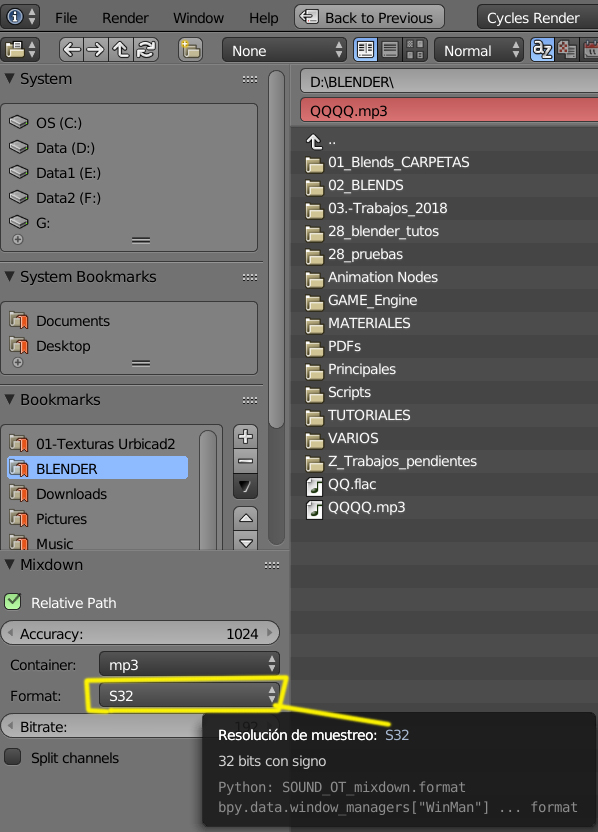Enable the Split channels checkbox
The width and height of the screenshot is (598, 832).
pos(13,757)
